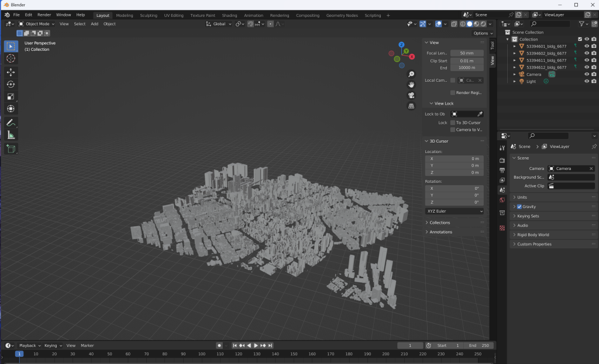Image resolution: width=599 pixels, height=364 pixels.
Task: Choose the Add Cube tool
Action: [11, 149]
